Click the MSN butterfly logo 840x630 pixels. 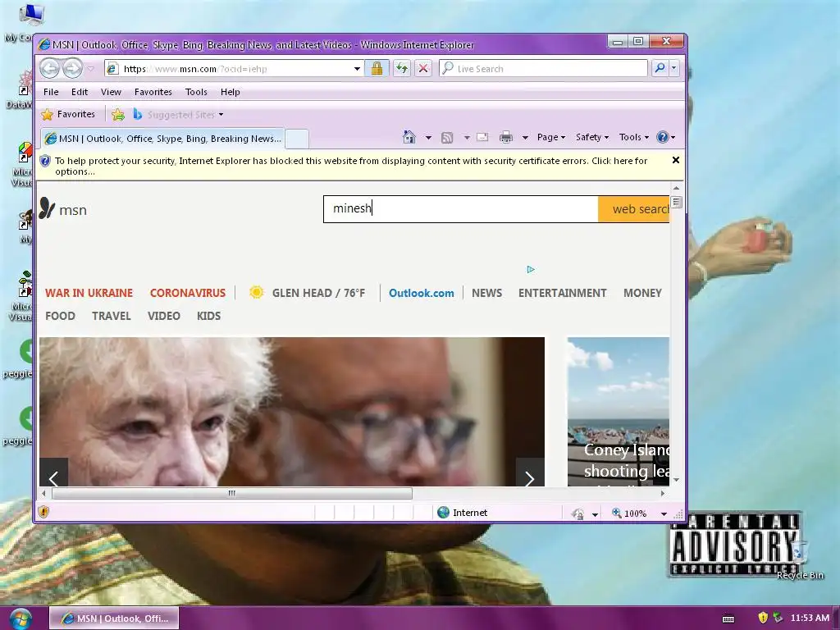[x=47, y=208]
